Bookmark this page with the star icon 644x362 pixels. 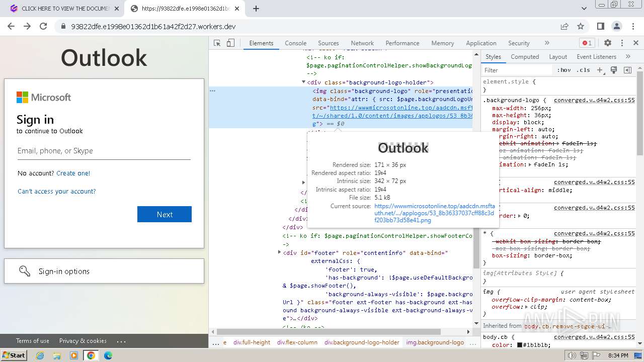[x=581, y=26]
